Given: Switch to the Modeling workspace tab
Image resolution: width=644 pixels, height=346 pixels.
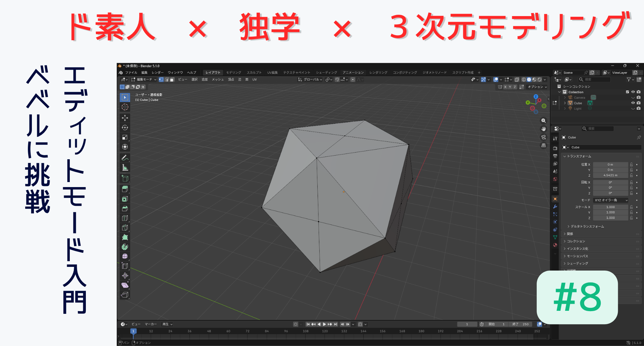Looking at the screenshot, I should coord(233,72).
